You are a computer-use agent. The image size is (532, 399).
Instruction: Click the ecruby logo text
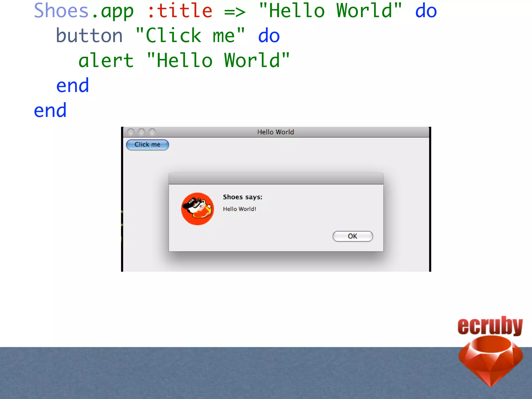[x=490, y=326]
